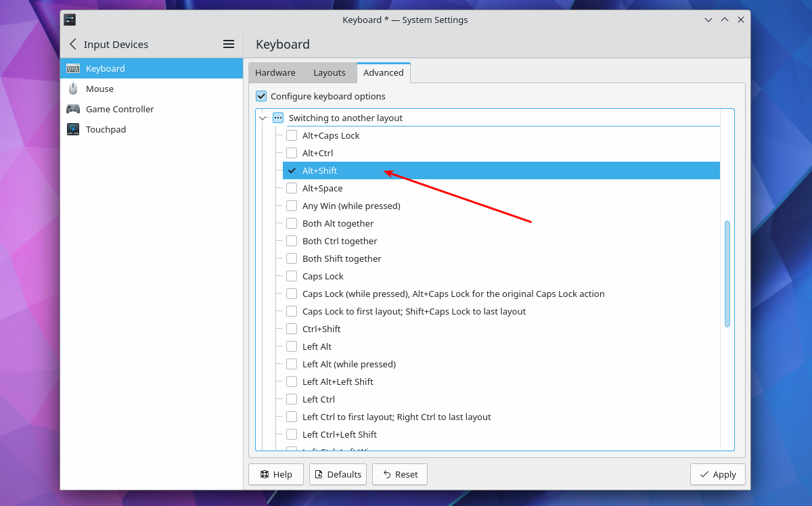Toggle the Ctrl+Shift checkbox
Screen dimensions: 812x506
[292, 329]
